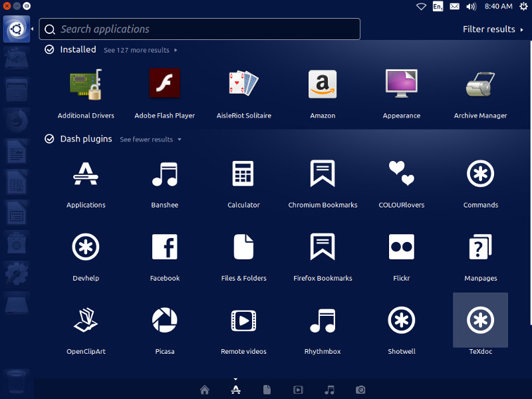Screen dimensions: 532x399
Task: Switch to the Files lens
Action: coord(267,390)
